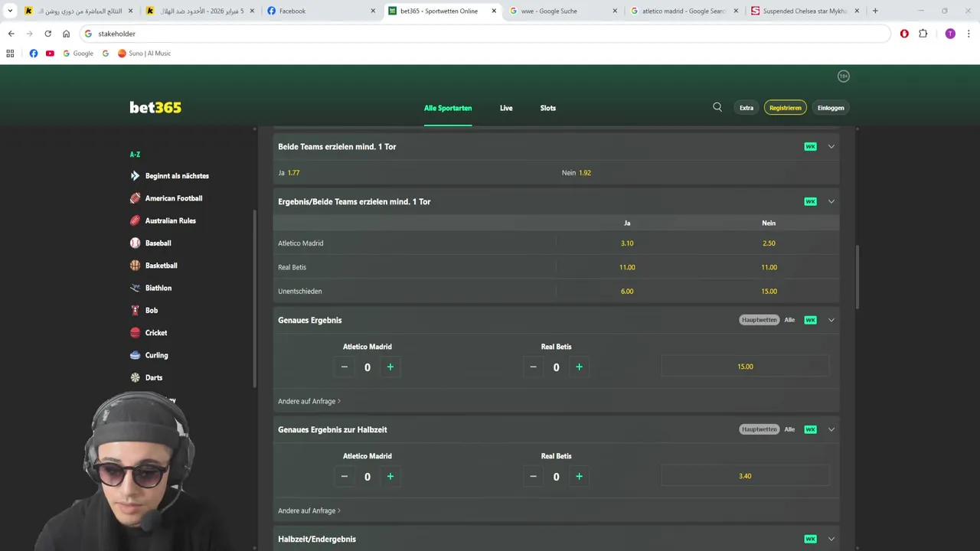Image resolution: width=980 pixels, height=551 pixels.
Task: Open the YouTube bookmark icon
Action: coord(50,54)
